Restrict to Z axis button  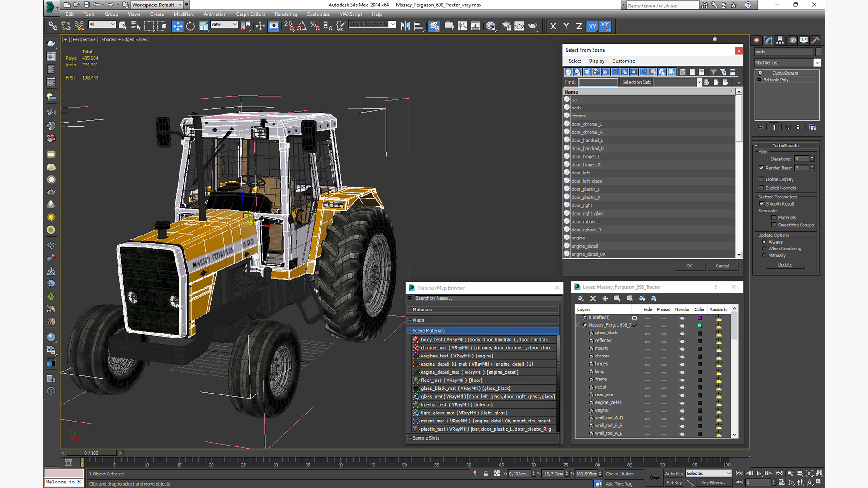pos(579,26)
